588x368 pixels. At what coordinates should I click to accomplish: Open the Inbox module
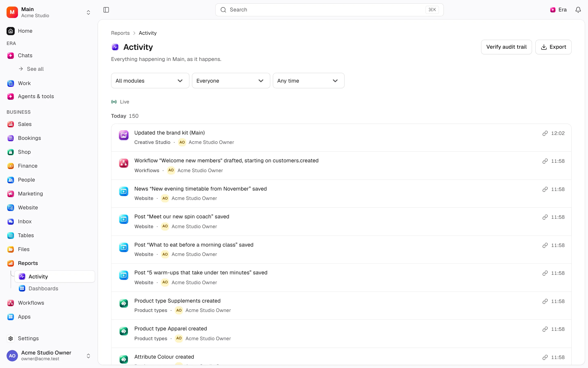(49, 221)
